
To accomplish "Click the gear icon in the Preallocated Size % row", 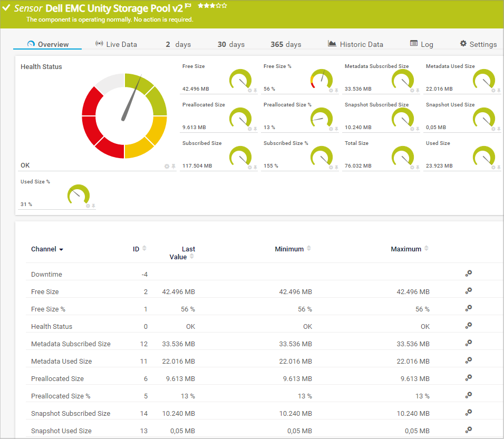I will [x=468, y=395].
